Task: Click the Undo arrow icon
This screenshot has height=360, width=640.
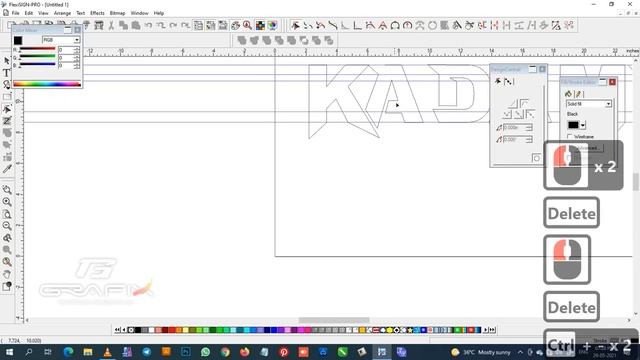Action: pyautogui.click(x=148, y=26)
